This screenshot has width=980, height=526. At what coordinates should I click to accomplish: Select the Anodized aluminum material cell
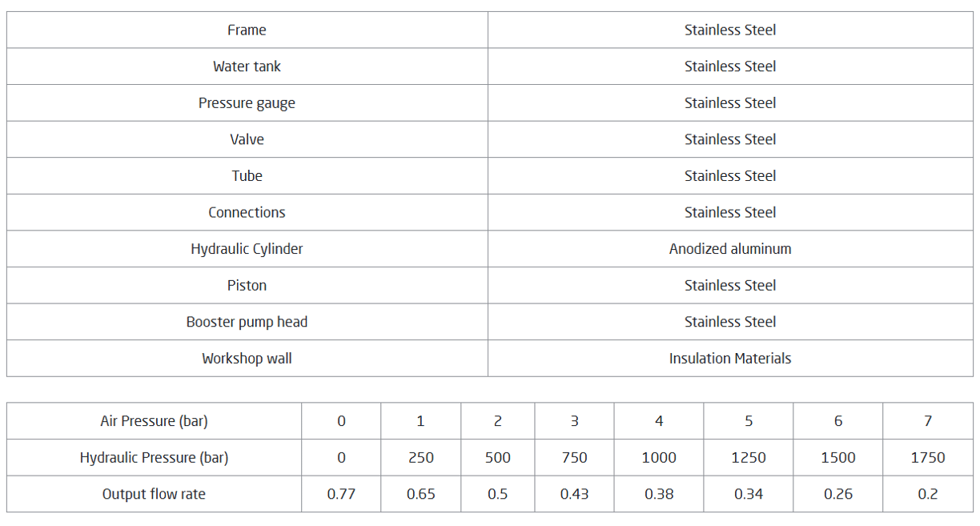(x=730, y=249)
